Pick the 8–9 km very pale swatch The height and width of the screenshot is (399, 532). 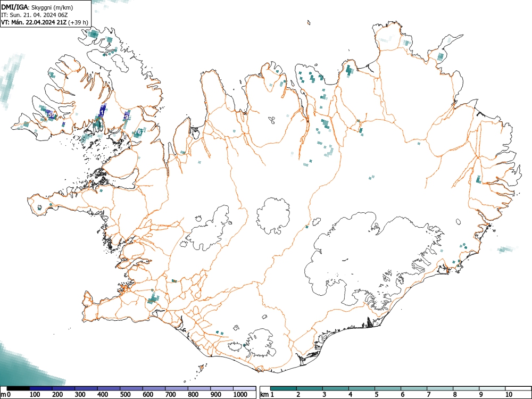467,388
